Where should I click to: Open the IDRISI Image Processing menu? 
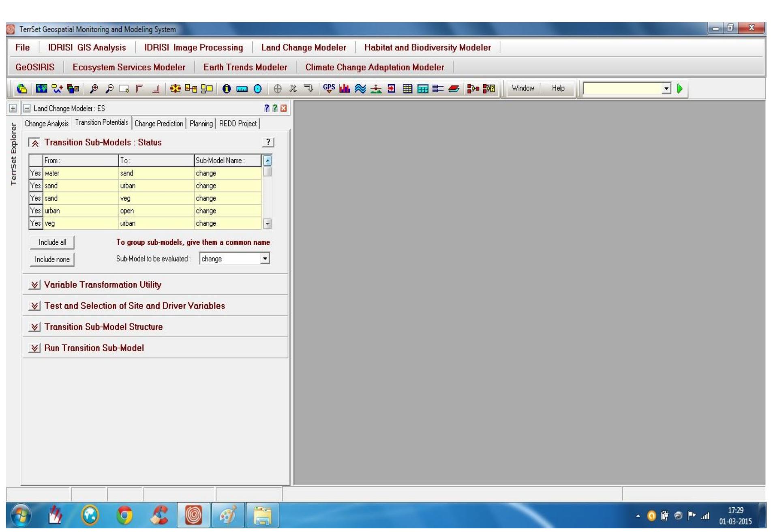point(194,47)
